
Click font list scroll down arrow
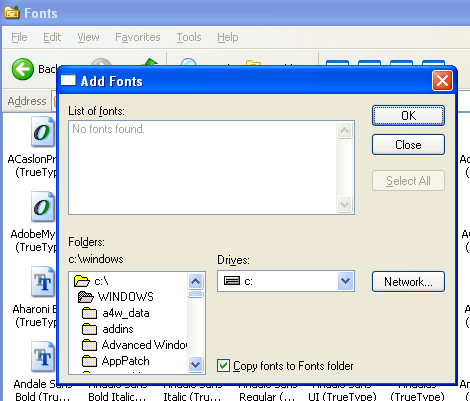(344, 204)
